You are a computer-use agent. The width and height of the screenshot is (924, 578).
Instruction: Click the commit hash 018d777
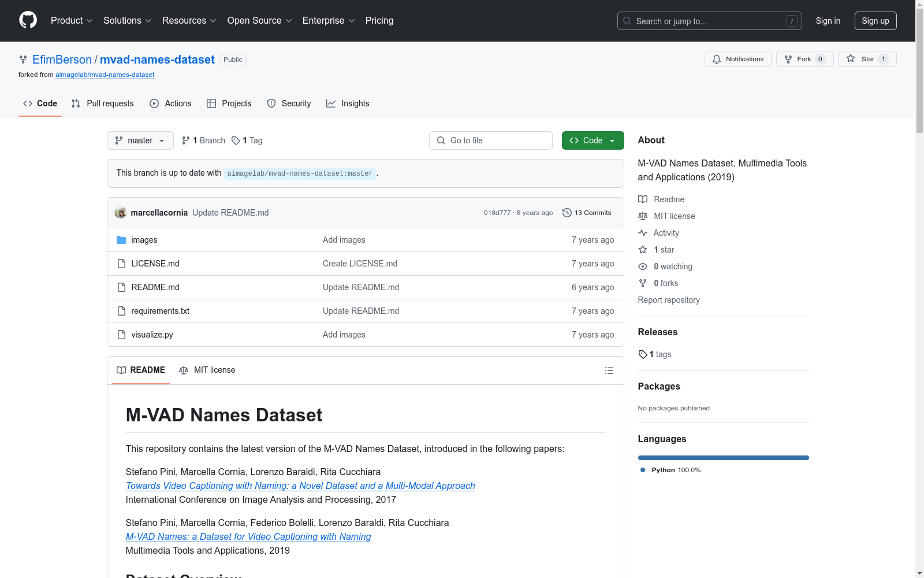point(497,213)
